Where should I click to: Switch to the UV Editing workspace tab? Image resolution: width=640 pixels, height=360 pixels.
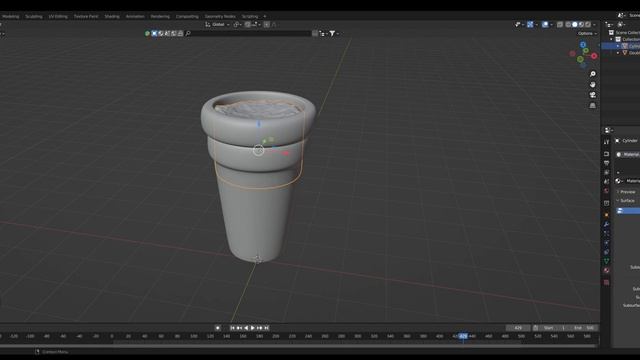coord(58,16)
